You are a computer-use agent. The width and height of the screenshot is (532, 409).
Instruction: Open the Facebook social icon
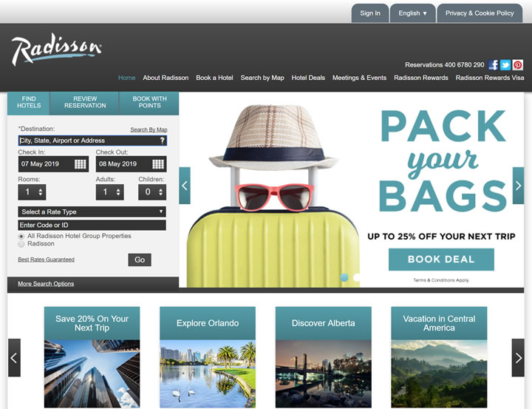click(x=494, y=65)
